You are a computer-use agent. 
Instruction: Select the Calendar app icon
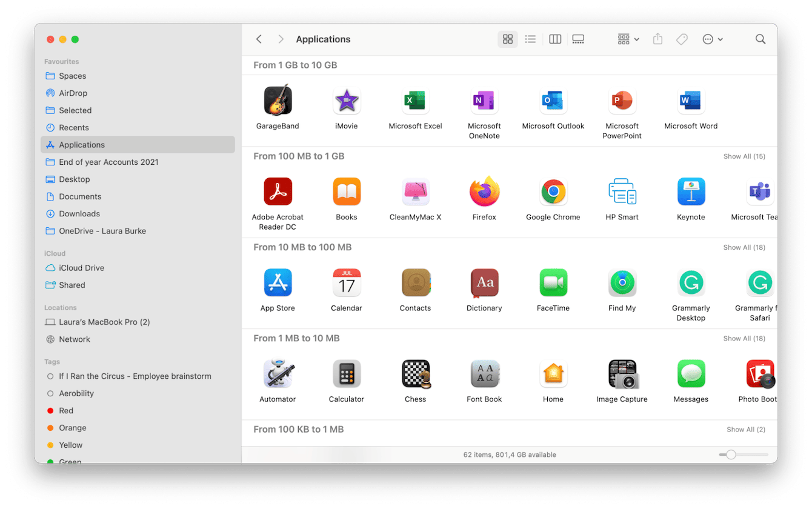point(347,282)
